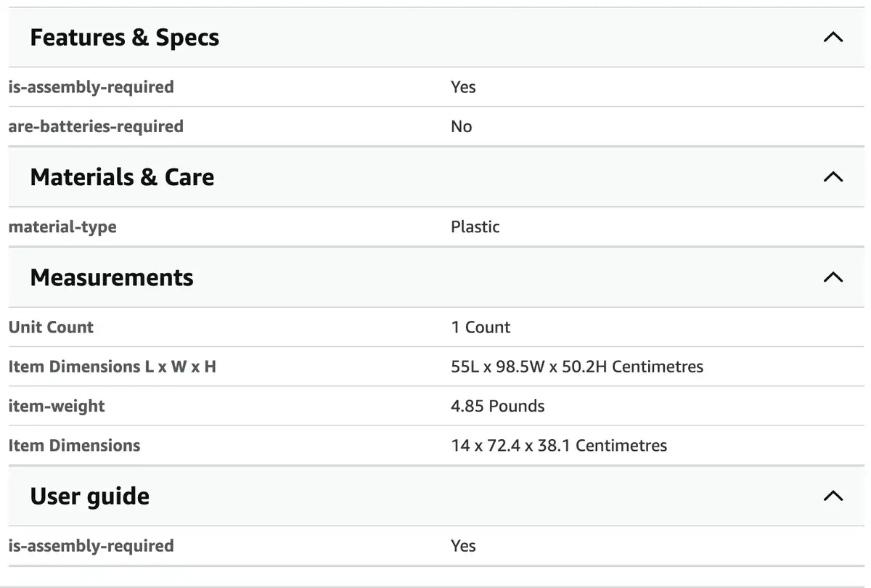
Task: Click is-assembly-required label under User guide
Action: (x=91, y=545)
